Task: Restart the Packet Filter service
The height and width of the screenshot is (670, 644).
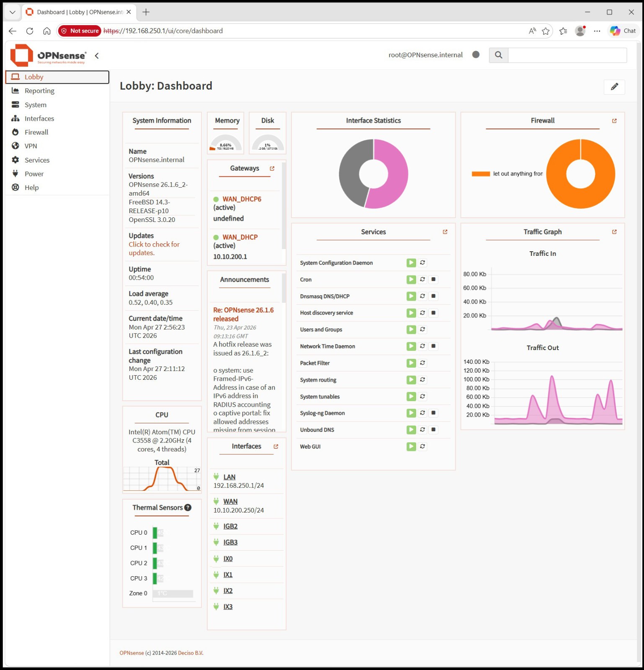Action: [422, 363]
